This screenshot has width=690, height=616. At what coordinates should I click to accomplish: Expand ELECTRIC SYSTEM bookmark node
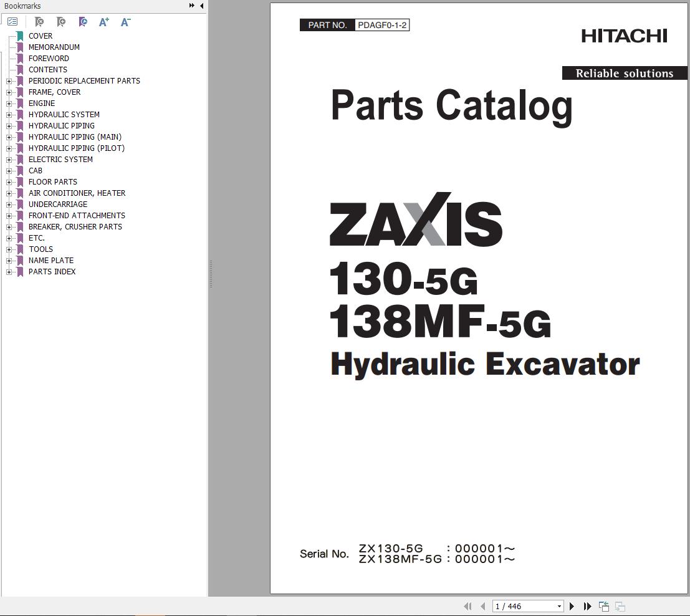[x=9, y=160]
